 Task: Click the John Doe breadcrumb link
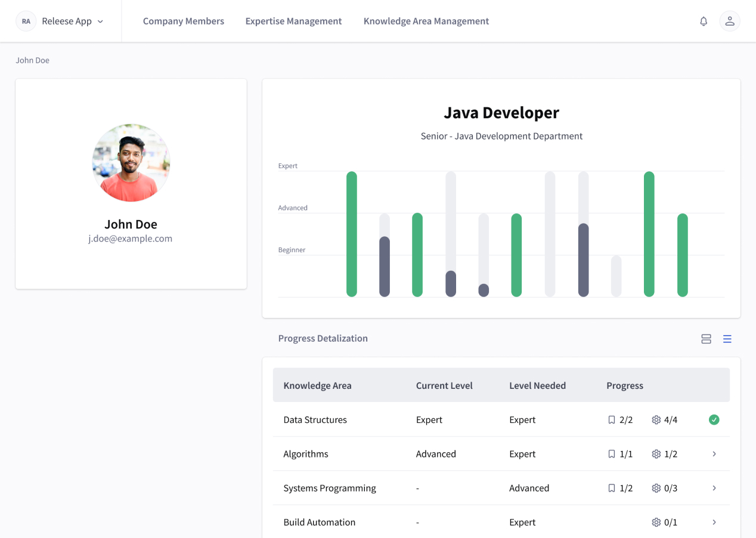[33, 60]
